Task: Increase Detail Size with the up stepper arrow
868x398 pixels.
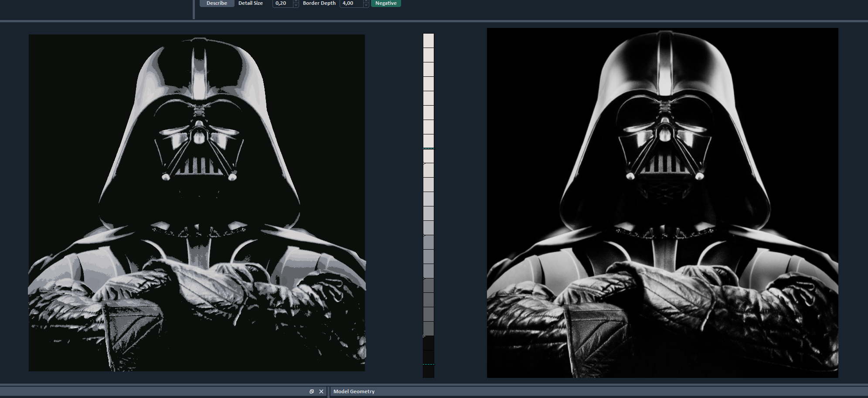Action: click(295, 1)
